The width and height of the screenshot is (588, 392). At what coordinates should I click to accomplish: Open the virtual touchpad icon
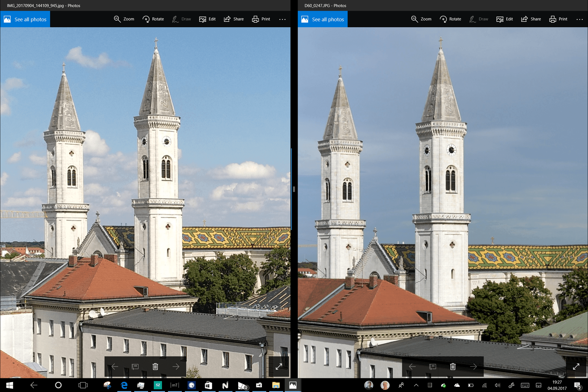(x=538, y=385)
